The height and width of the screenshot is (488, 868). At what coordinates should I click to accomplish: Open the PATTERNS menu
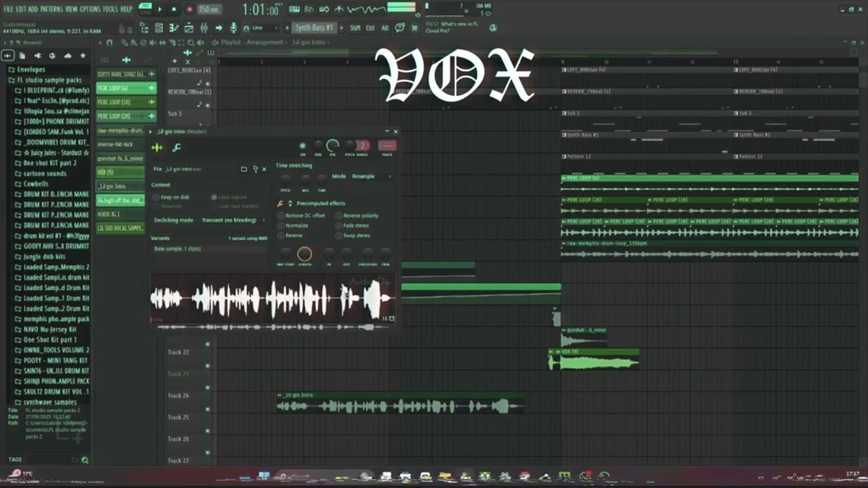click(x=52, y=9)
